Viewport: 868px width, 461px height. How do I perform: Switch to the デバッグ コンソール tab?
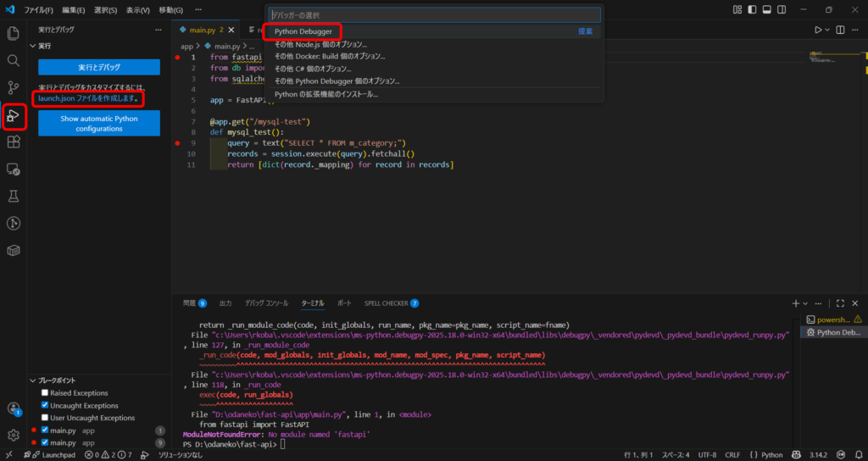(266, 303)
